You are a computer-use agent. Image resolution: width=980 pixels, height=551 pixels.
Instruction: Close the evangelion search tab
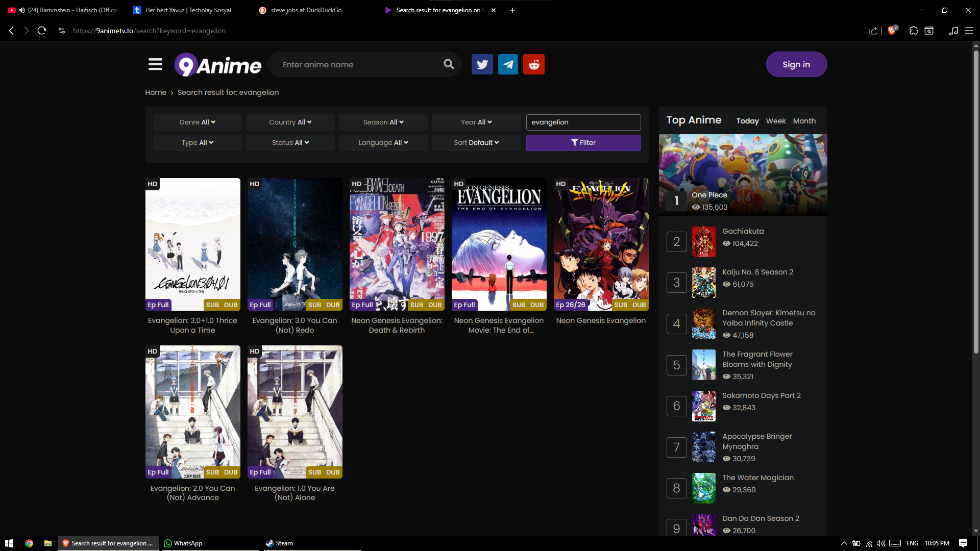(x=494, y=10)
